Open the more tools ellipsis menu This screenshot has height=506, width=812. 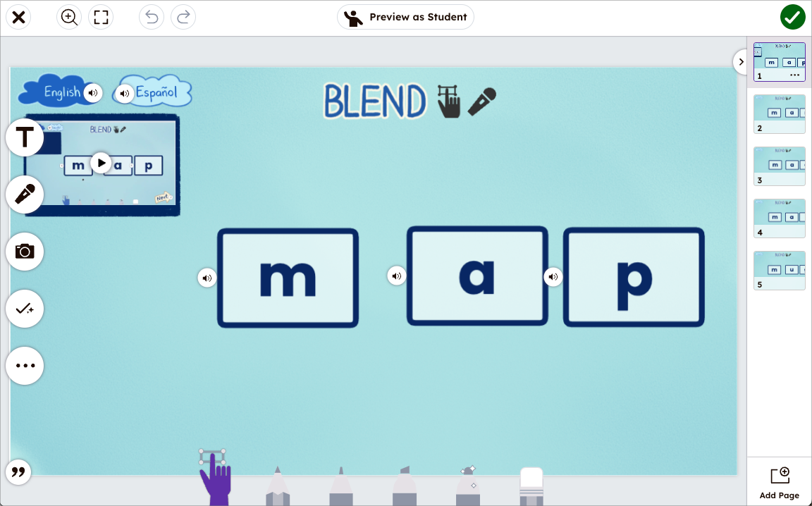(x=25, y=366)
